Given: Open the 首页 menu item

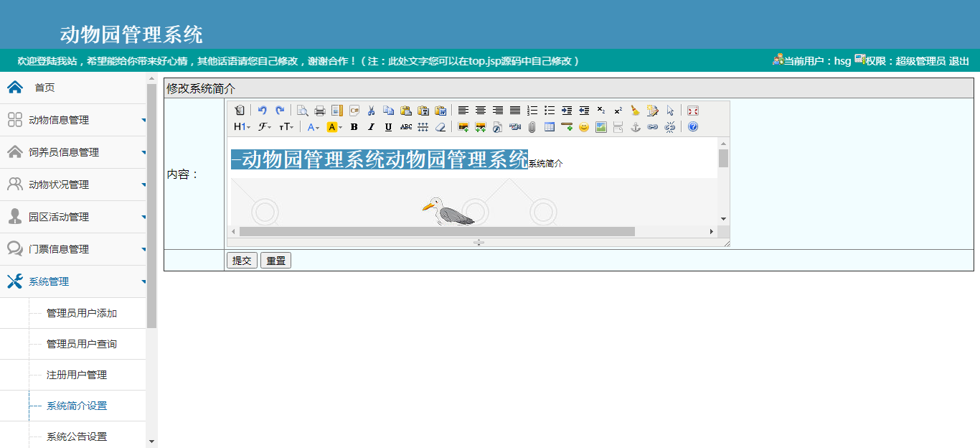Looking at the screenshot, I should tap(44, 88).
